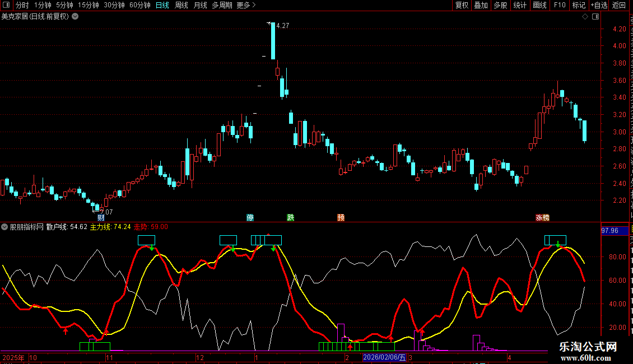Screen dimensions: 633x364
Task: Expand the 股朋指标网 indicator dropdown
Action: coord(4,227)
